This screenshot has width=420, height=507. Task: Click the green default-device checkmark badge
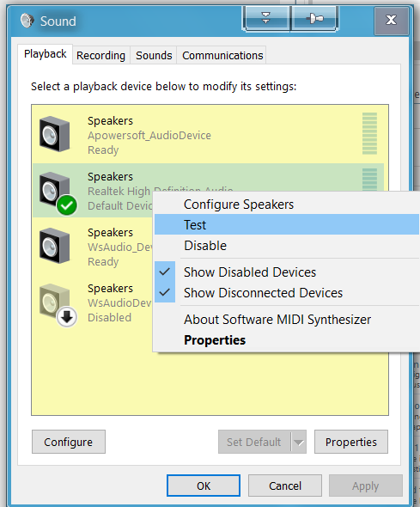pyautogui.click(x=67, y=205)
